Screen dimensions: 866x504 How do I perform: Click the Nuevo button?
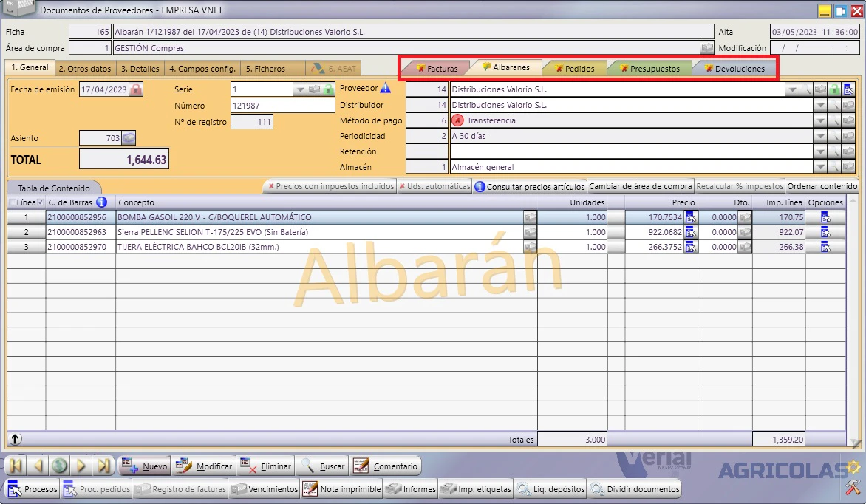[x=144, y=466]
